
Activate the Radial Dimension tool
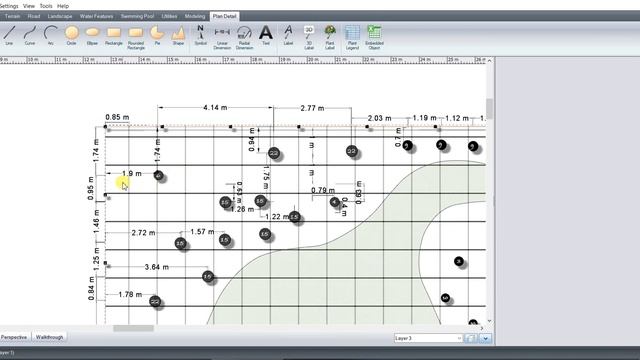coord(244,38)
